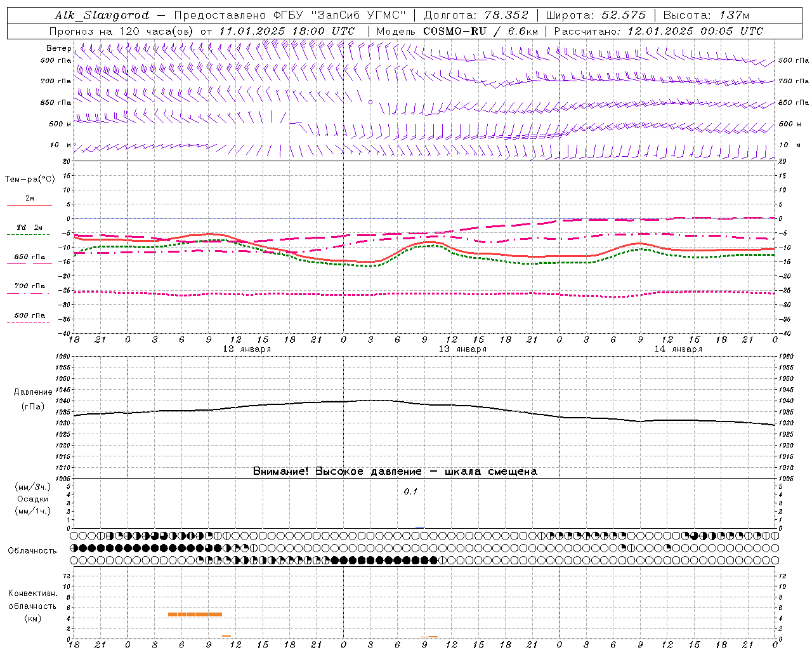Select the latitude value 52.575

(x=624, y=15)
